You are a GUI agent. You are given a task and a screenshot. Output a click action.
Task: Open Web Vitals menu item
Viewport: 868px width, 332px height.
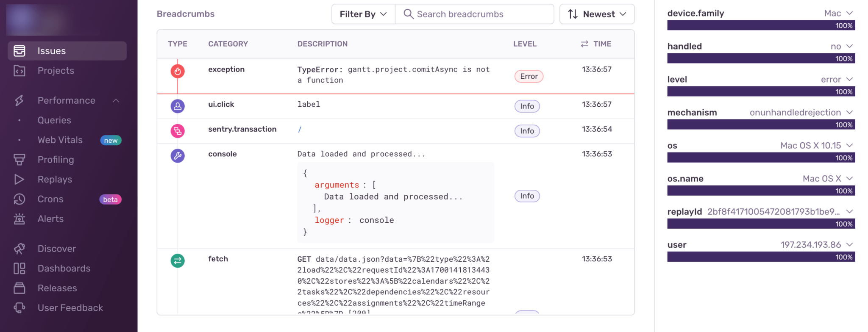[x=60, y=140]
